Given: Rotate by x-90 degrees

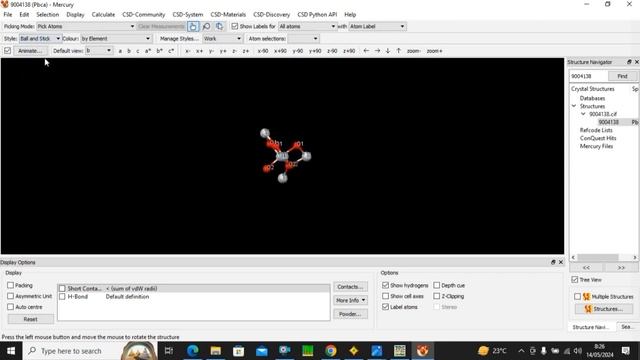Looking at the screenshot, I should coord(263,51).
